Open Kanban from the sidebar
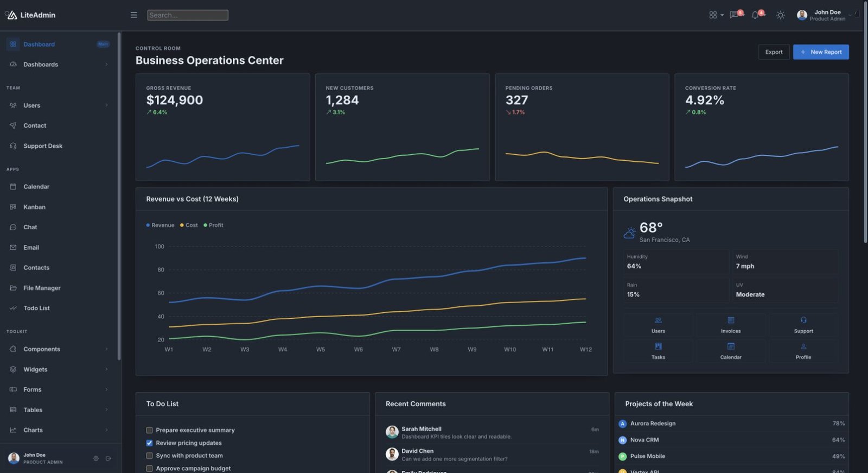The width and height of the screenshot is (868, 473). click(60, 207)
